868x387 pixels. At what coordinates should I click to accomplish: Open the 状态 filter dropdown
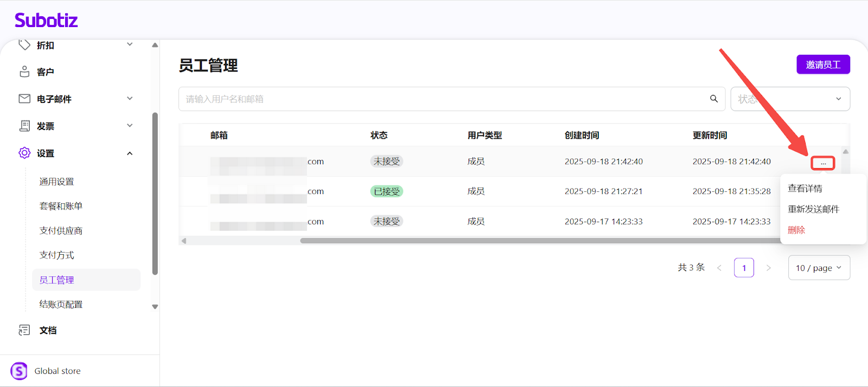coord(790,99)
